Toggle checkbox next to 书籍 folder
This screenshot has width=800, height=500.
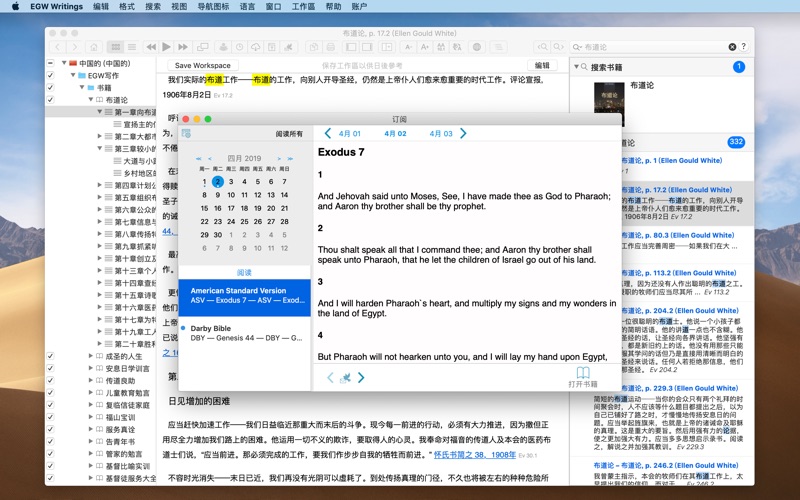50,88
